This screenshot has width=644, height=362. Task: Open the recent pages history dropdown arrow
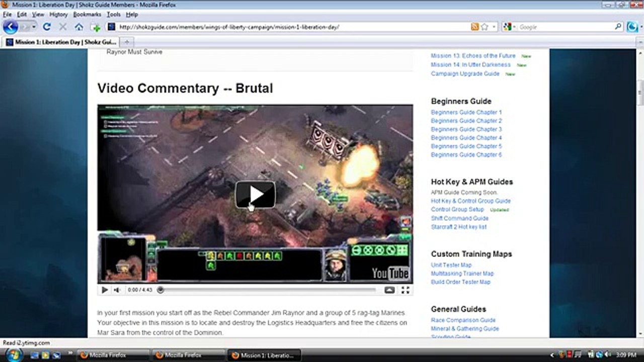pos(34,27)
